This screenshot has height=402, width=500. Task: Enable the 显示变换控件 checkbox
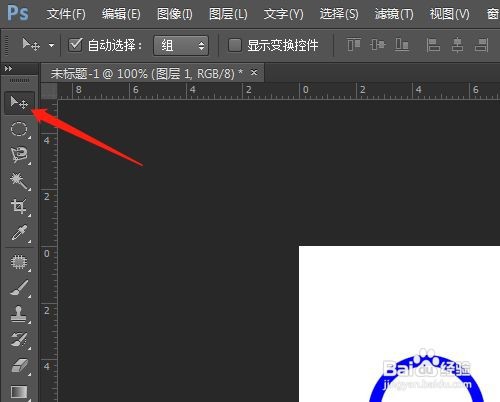(235, 45)
